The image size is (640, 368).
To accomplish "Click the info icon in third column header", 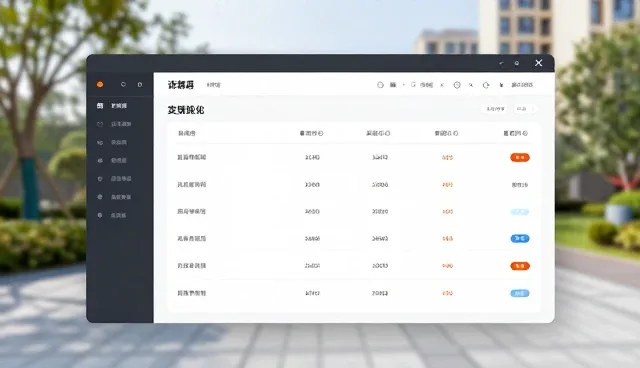I will pos(388,133).
